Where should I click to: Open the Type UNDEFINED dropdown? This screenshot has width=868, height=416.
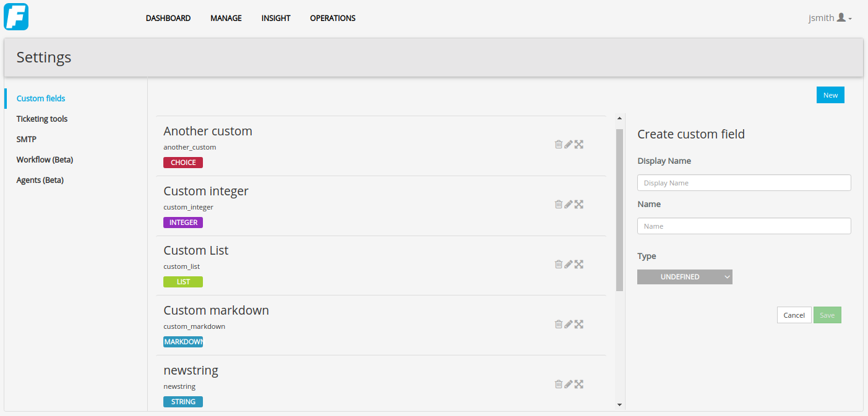[685, 277]
